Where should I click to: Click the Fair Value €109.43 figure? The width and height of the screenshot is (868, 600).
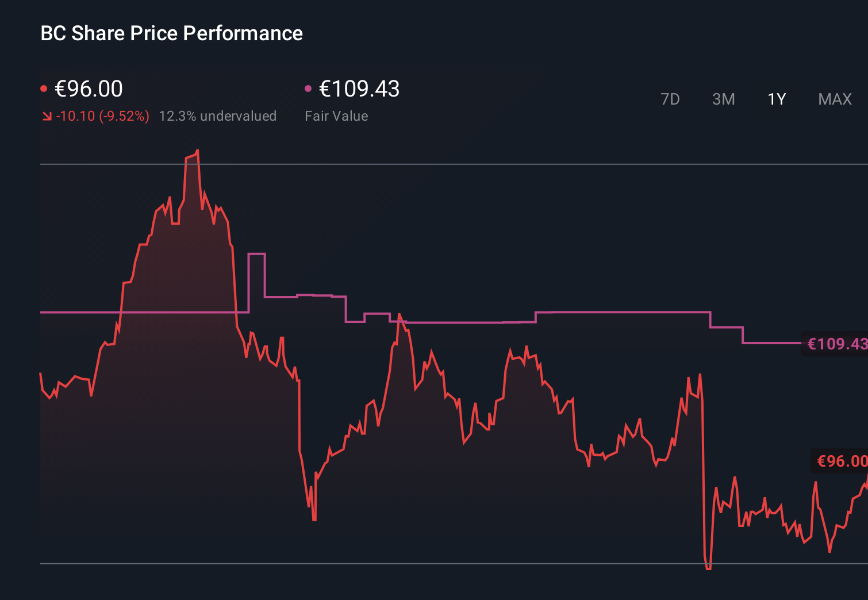point(359,89)
